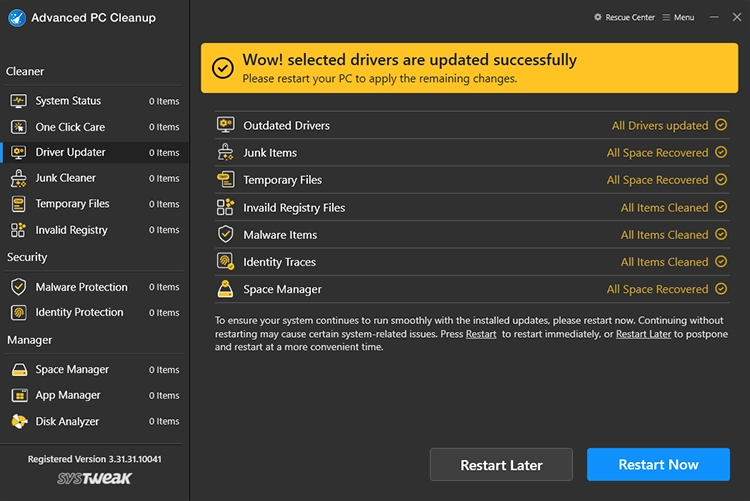750x501 pixels.
Task: Click the Malware Protection shield icon
Action: click(18, 287)
